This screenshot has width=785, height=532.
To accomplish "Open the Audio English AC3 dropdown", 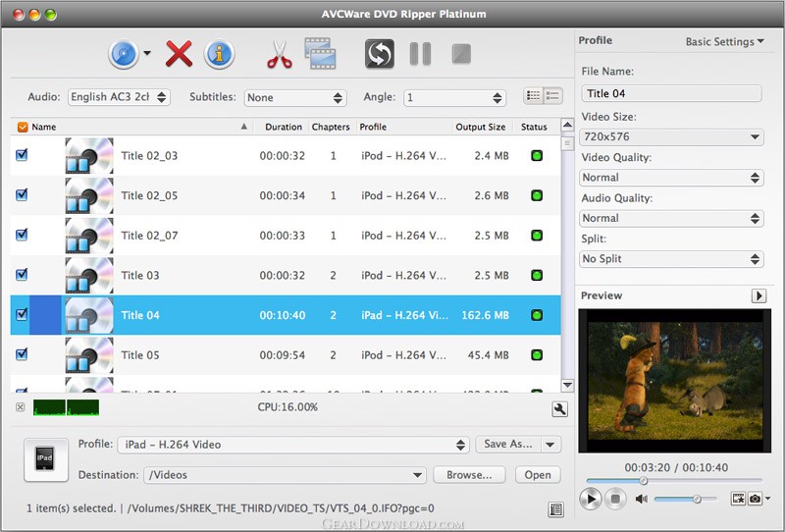I will (x=119, y=97).
